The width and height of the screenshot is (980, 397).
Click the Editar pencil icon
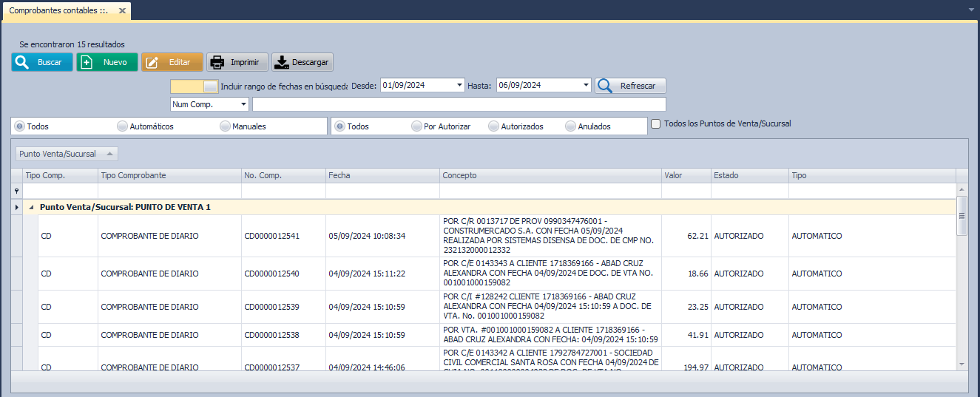coord(152,62)
